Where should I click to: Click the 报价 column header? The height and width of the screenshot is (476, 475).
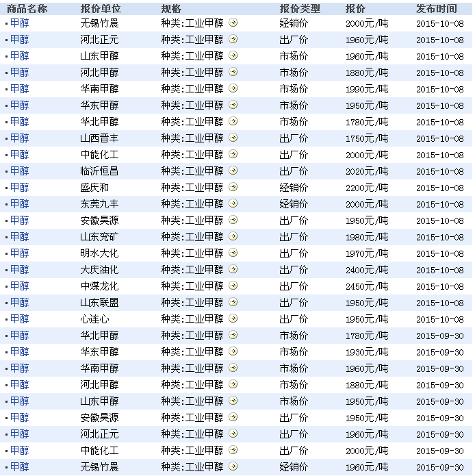point(355,9)
